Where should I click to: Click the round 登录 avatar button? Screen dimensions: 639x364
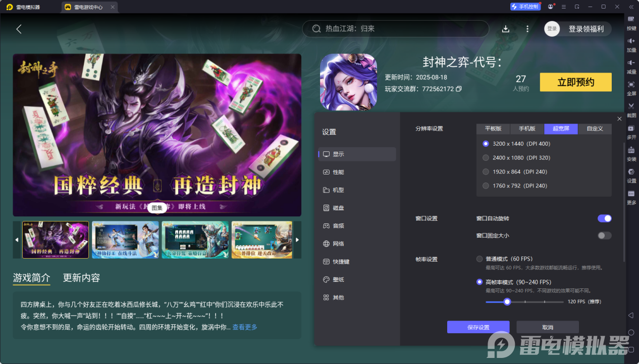click(x=552, y=29)
